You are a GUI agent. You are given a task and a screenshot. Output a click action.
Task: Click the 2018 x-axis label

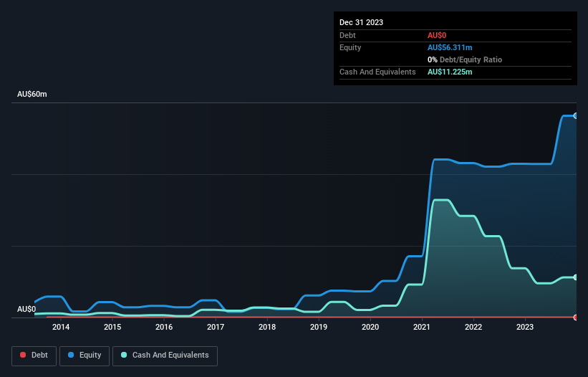click(x=267, y=327)
